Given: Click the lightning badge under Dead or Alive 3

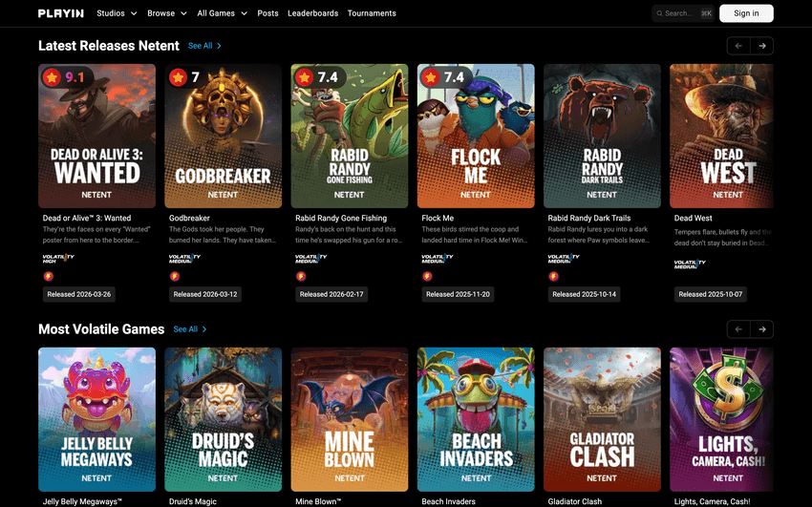Looking at the screenshot, I should 48,276.
